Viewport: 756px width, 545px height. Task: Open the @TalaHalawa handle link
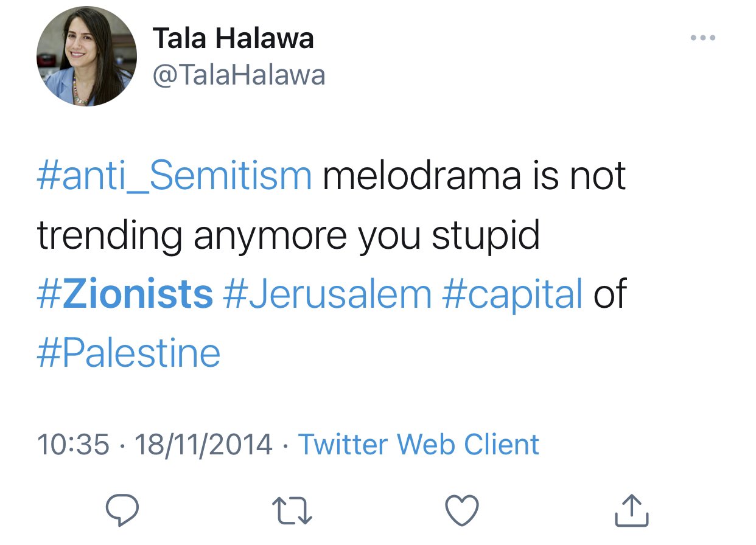(x=239, y=75)
